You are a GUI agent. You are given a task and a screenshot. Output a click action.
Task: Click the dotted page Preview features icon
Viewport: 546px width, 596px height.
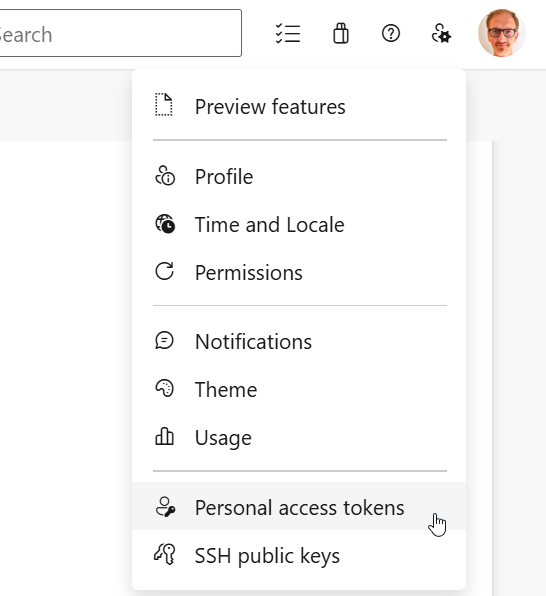164,104
